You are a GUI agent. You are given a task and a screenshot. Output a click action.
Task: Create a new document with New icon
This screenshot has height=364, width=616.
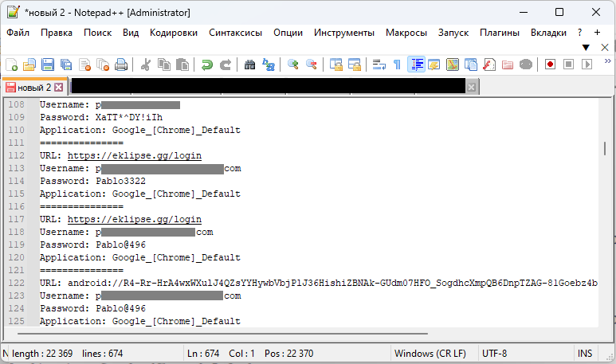tap(11, 65)
